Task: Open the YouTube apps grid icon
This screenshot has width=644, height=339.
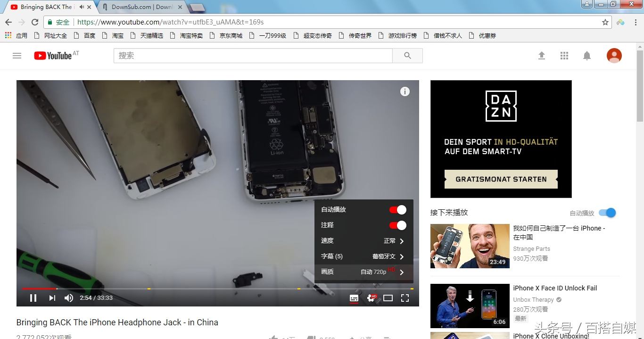Action: pos(564,55)
